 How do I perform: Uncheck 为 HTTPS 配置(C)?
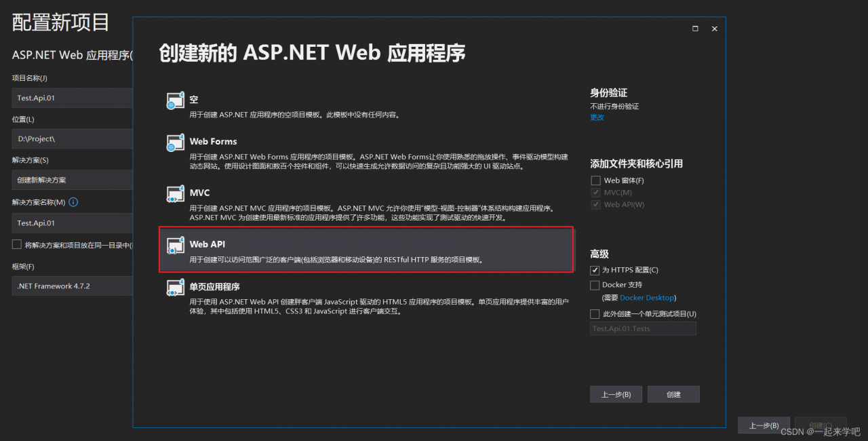[x=595, y=270]
